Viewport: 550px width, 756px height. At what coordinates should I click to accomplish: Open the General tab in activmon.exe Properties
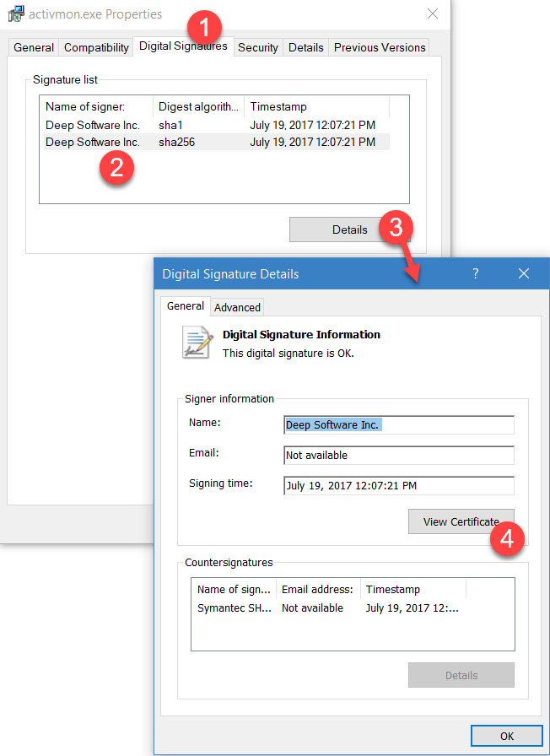pos(34,47)
